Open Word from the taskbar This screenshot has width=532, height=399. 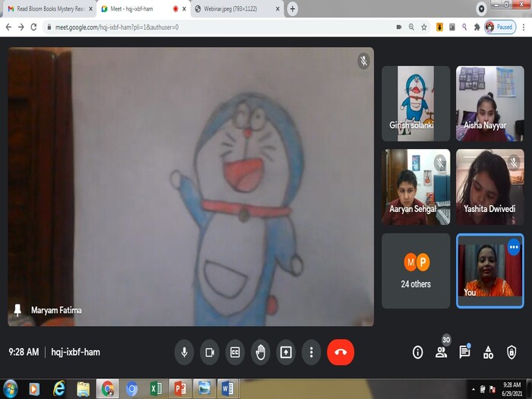point(228,389)
